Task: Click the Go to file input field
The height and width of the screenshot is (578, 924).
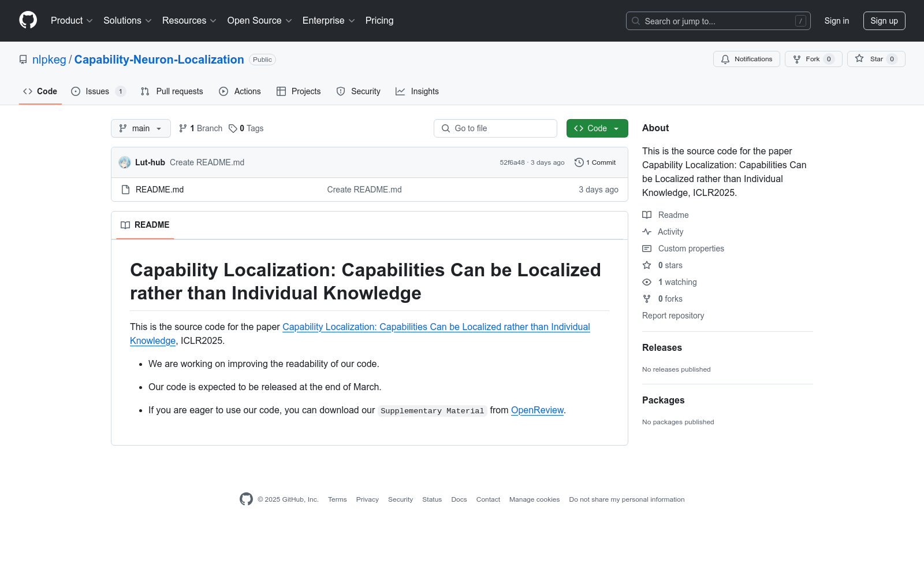Action: [x=495, y=128]
